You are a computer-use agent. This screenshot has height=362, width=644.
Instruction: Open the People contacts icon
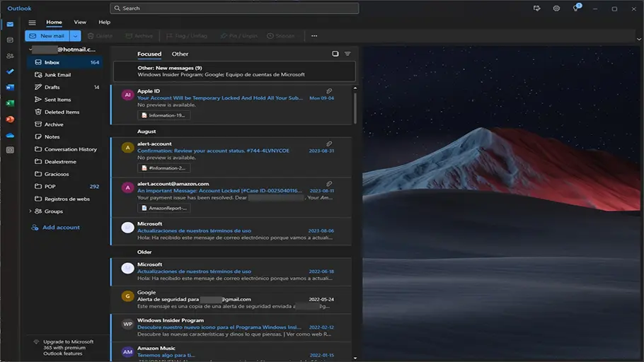tap(10, 56)
